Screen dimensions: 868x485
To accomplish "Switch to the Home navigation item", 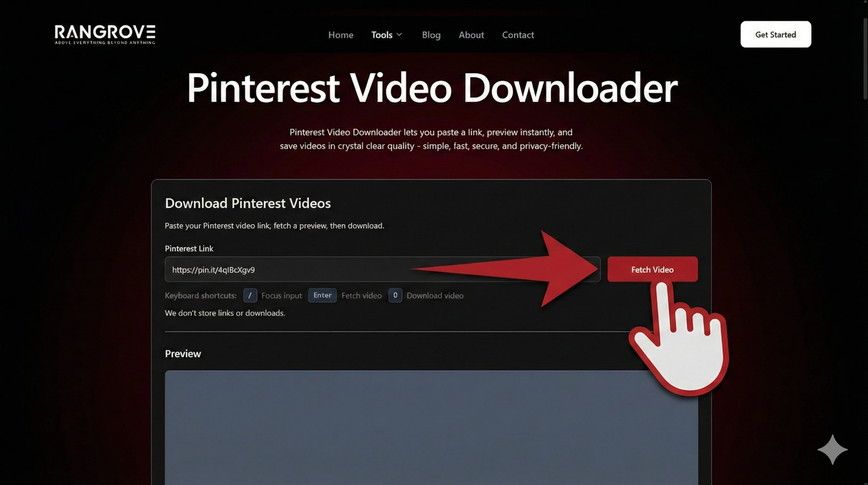I will (x=341, y=35).
